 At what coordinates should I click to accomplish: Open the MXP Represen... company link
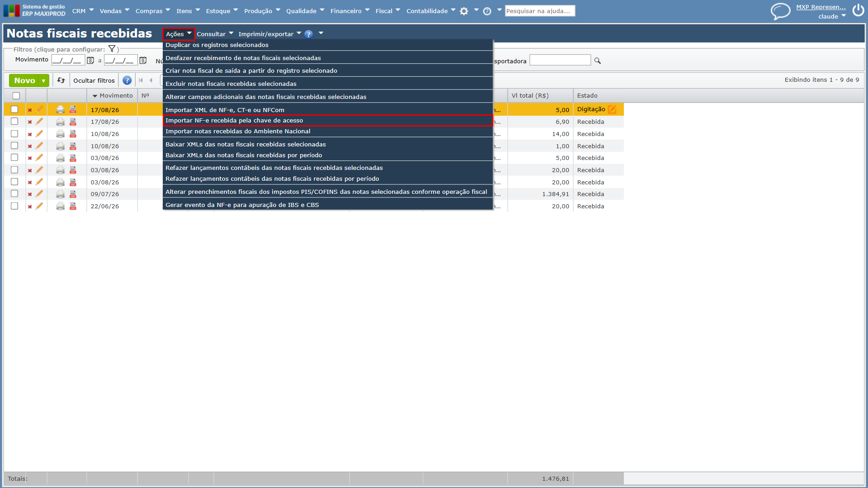click(x=821, y=7)
